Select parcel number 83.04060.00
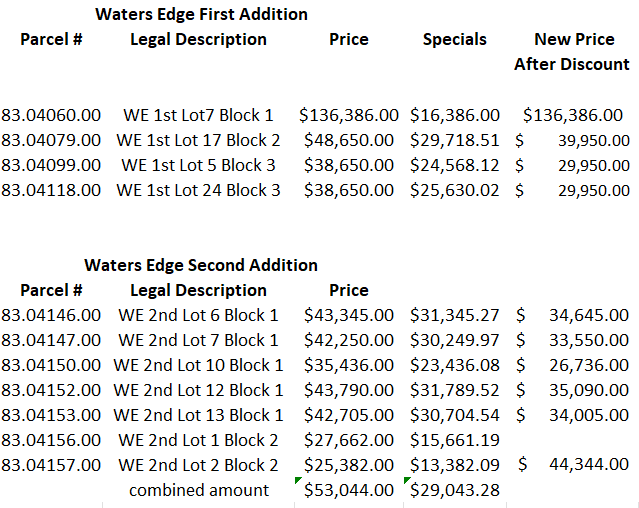 coord(51,115)
